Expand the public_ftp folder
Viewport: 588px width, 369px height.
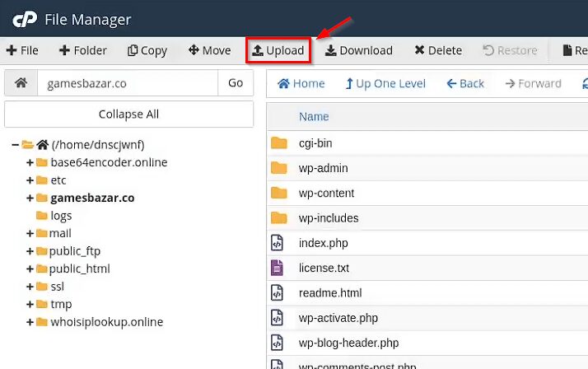30,251
